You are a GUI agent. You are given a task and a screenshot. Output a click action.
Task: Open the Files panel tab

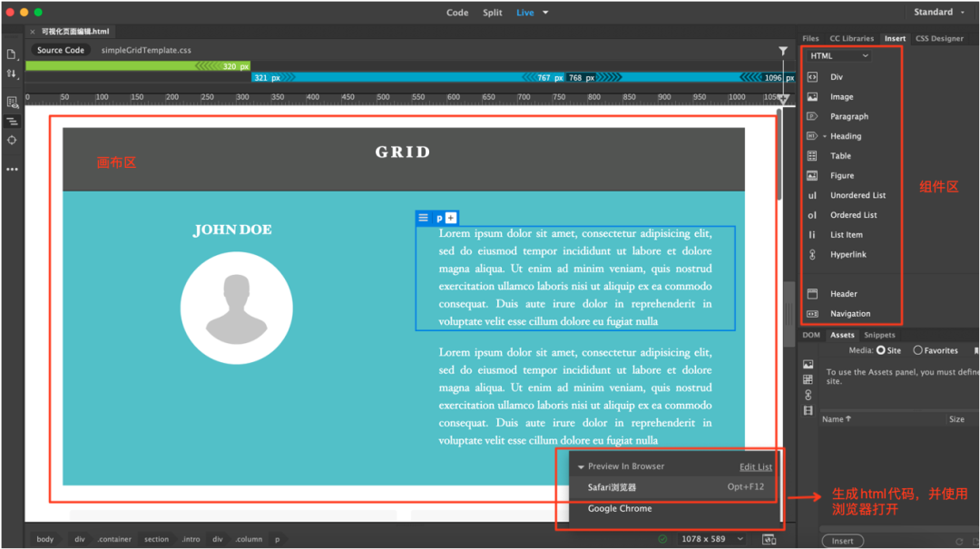tap(810, 38)
